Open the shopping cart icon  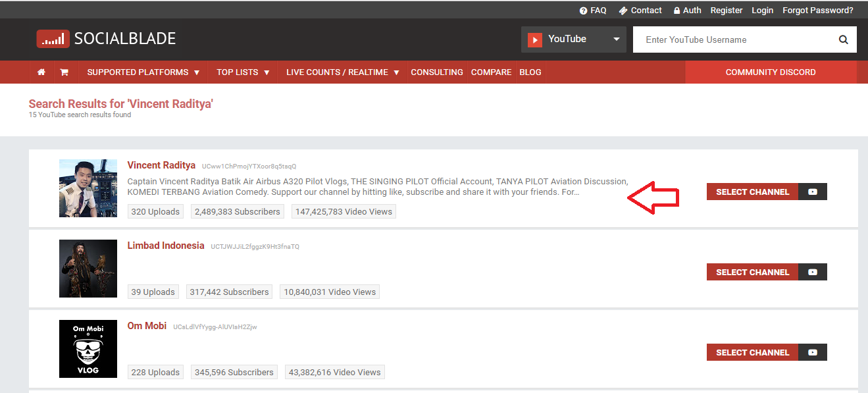tap(64, 72)
